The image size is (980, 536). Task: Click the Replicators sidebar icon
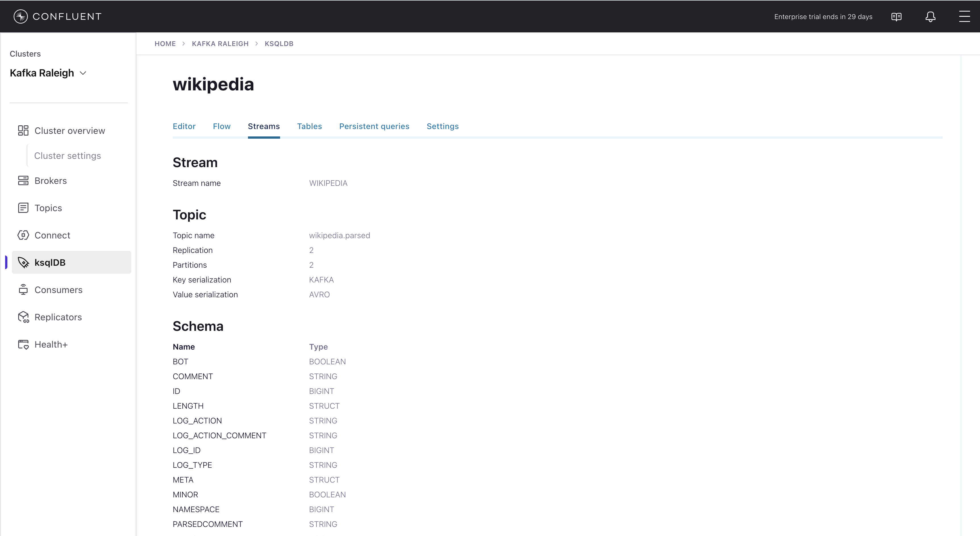tap(23, 317)
